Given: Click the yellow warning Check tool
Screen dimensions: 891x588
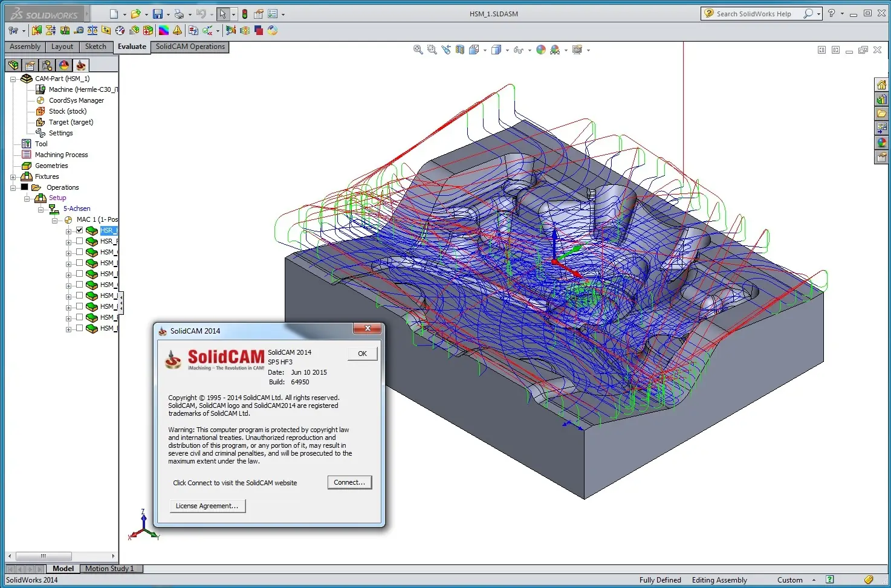Looking at the screenshot, I should [177, 30].
